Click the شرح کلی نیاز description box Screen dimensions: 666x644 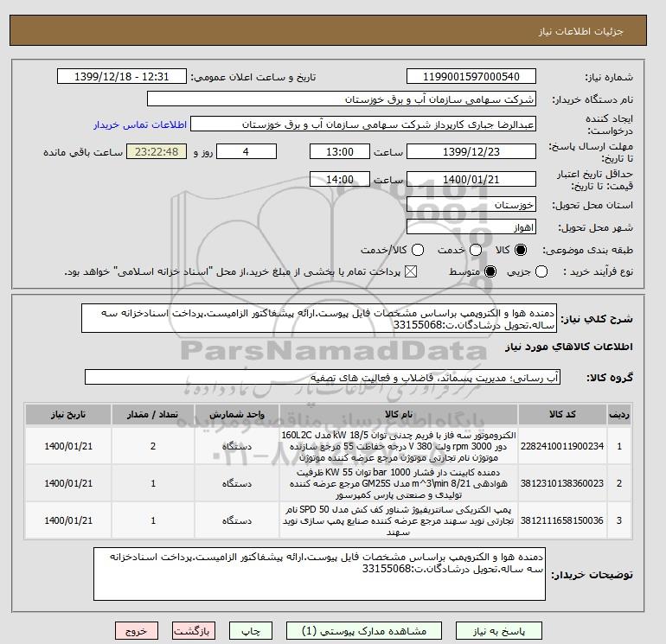[x=319, y=318]
